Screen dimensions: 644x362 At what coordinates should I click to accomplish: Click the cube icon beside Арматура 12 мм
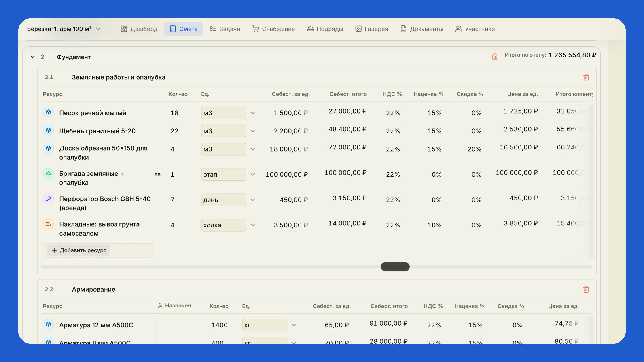(x=49, y=324)
